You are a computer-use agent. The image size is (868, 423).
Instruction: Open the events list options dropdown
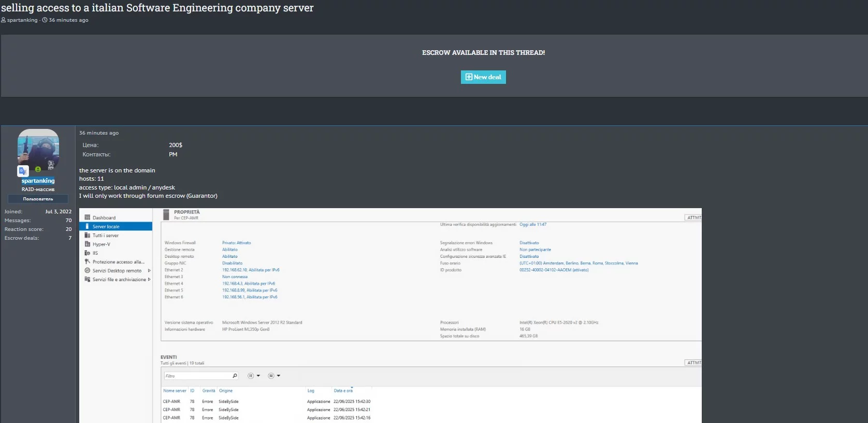253,376
